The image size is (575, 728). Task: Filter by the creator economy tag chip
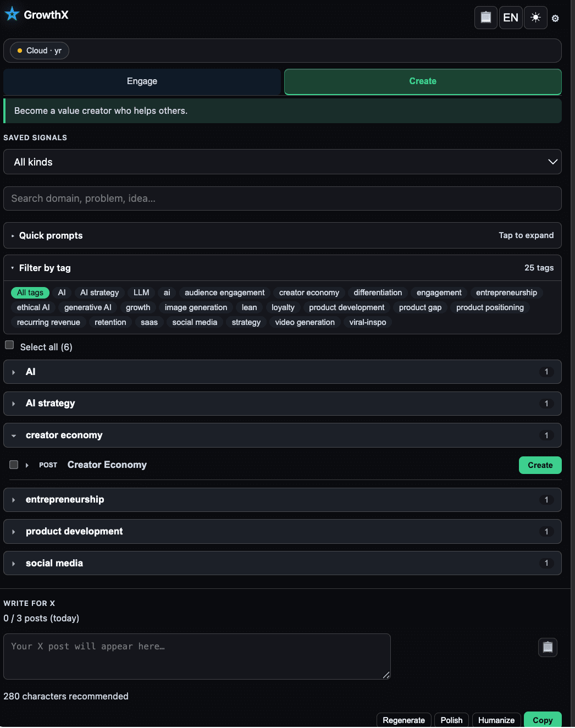[309, 293]
